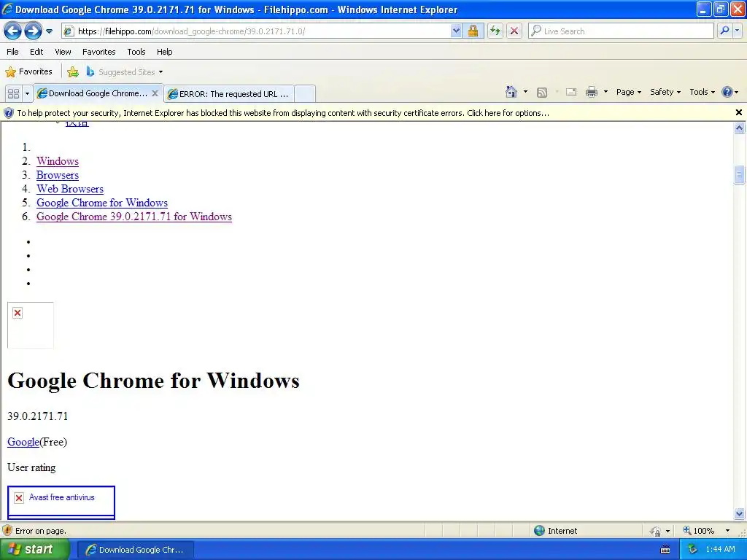Open the tab list dropdown arrow
Screen dimensions: 747x560
[x=27, y=93]
